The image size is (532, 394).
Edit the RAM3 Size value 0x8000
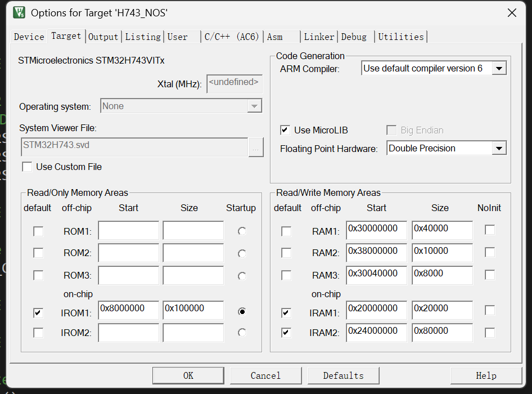[x=443, y=275]
